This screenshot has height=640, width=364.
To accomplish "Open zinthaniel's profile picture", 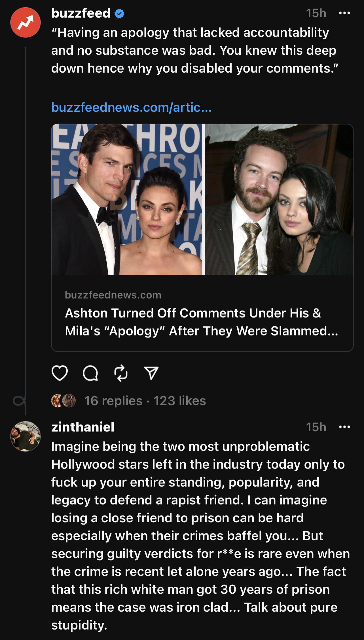I will tap(26, 436).
